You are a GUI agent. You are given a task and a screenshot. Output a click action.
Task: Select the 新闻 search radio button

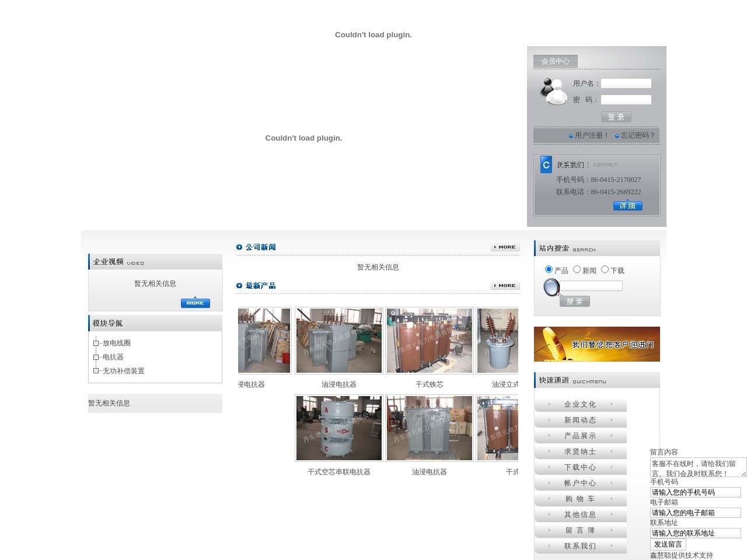pos(577,269)
